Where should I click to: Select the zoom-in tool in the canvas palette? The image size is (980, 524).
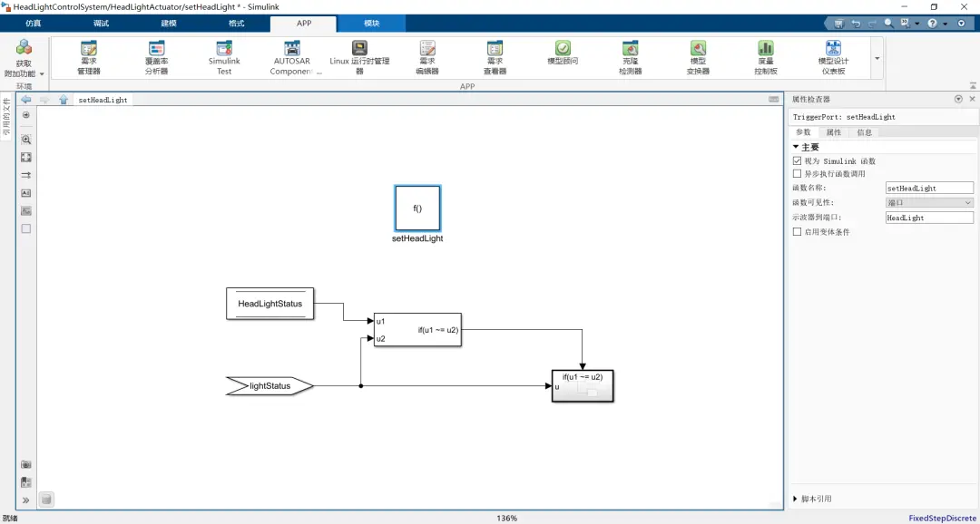pos(25,140)
